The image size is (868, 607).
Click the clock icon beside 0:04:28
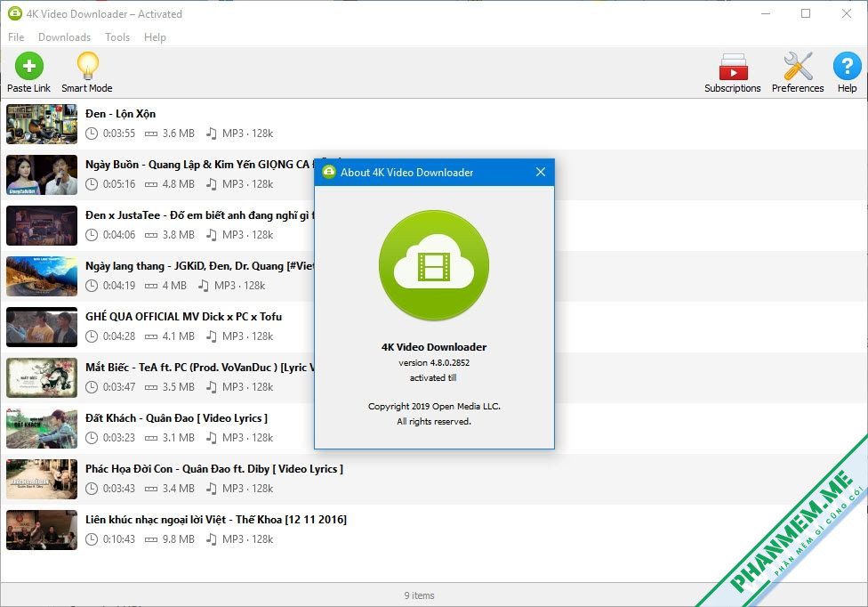pyautogui.click(x=92, y=336)
